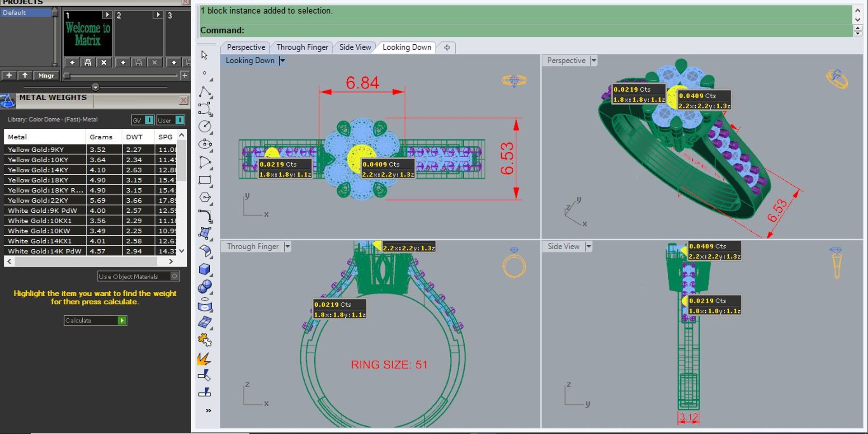Select the arrow pointer selection tool
Screen dimensions: 868x434
pos(204,55)
